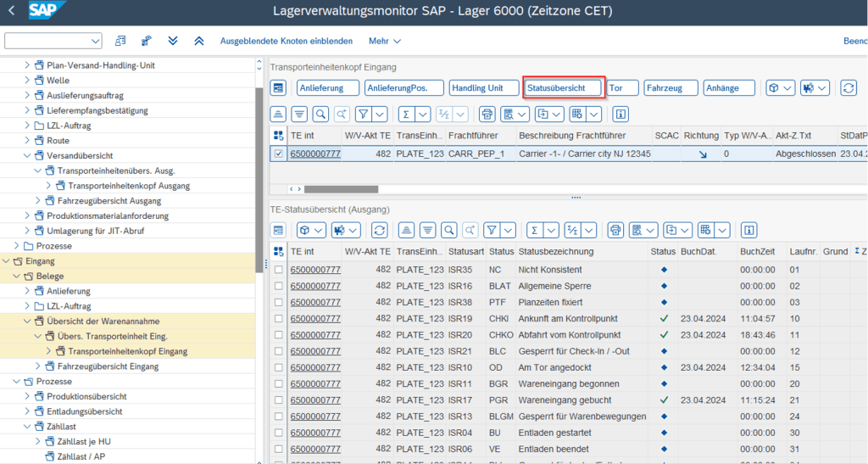Viewport: 868px width, 464px height.
Task: Print the TE-Statusübersicht list
Action: pyautogui.click(x=615, y=230)
